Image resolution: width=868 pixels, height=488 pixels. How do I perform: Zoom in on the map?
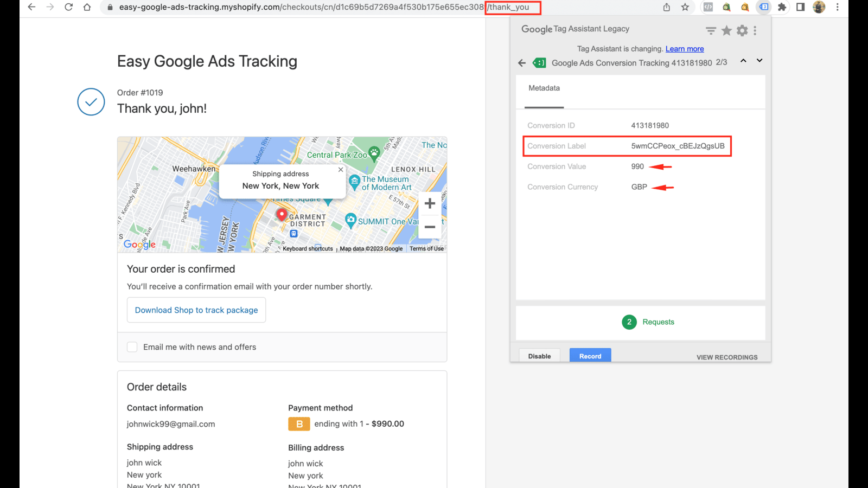pos(430,203)
